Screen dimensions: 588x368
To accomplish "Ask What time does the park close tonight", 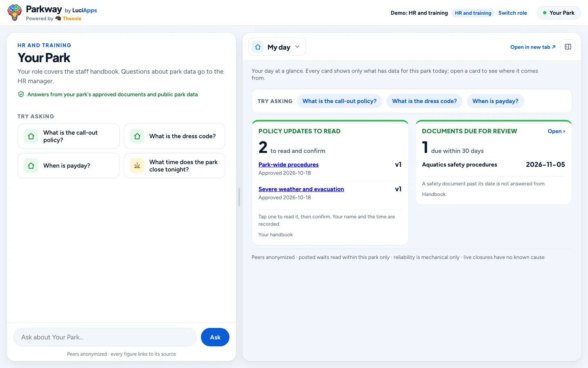I will pos(174,166).
